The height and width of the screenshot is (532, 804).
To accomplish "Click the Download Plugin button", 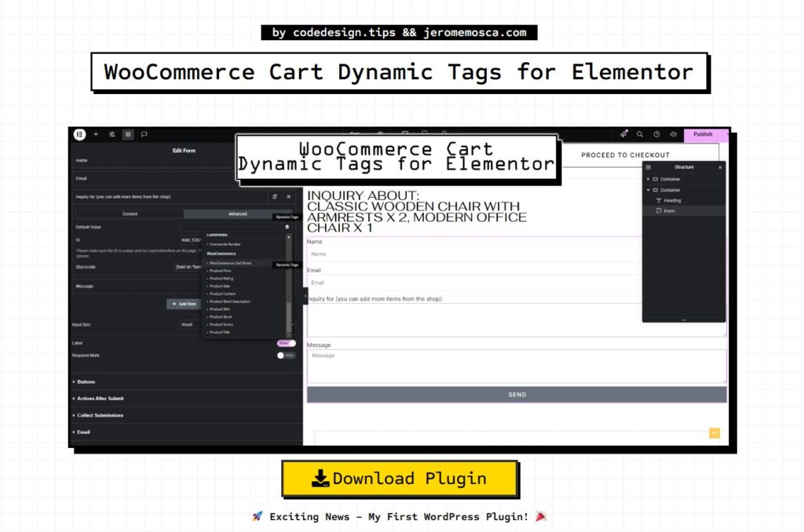I will click(400, 479).
